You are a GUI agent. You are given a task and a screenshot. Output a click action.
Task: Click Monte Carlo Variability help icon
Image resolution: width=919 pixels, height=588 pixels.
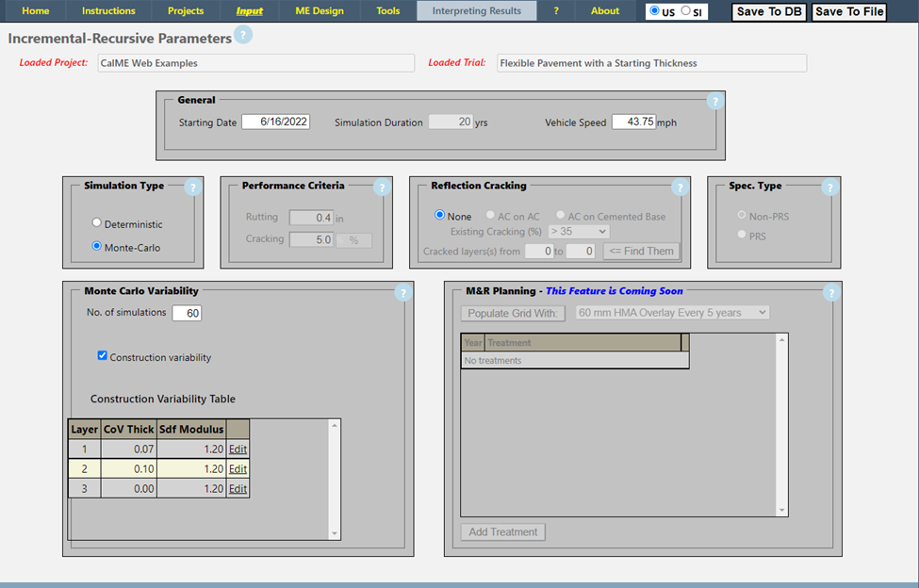pyautogui.click(x=402, y=293)
